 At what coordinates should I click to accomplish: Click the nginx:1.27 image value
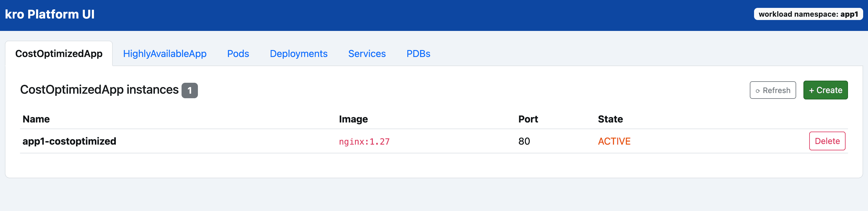tap(364, 142)
